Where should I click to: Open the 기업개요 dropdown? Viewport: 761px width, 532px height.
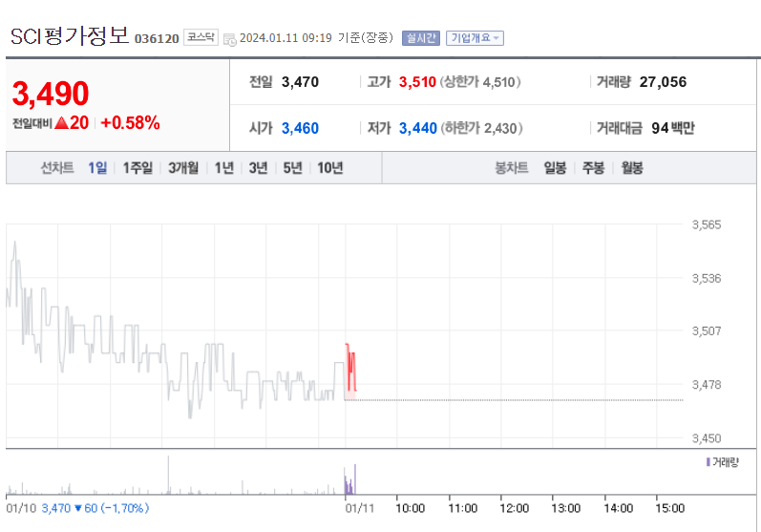(475, 38)
